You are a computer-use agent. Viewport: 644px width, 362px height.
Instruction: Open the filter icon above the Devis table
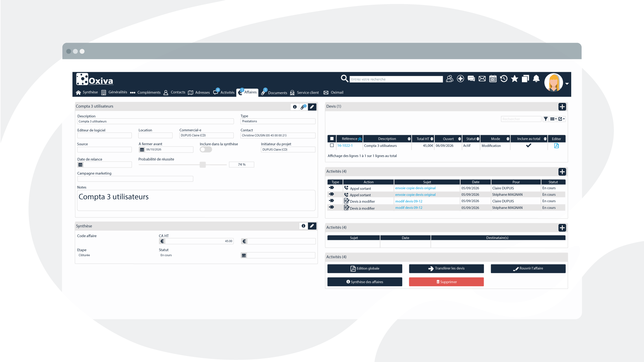[x=546, y=119]
